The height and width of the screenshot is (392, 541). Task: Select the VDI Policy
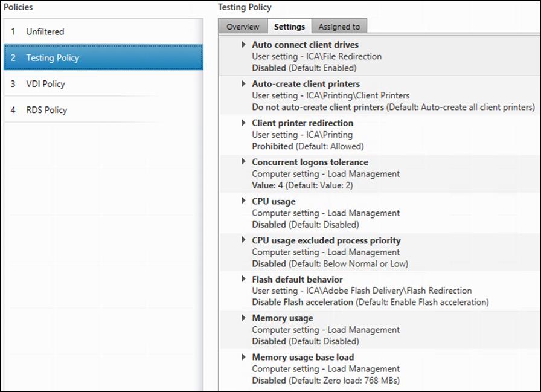tap(44, 84)
